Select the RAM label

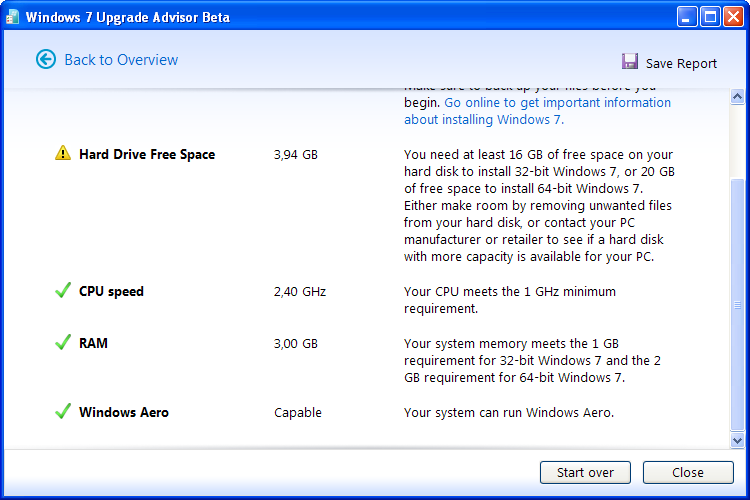pos(93,343)
